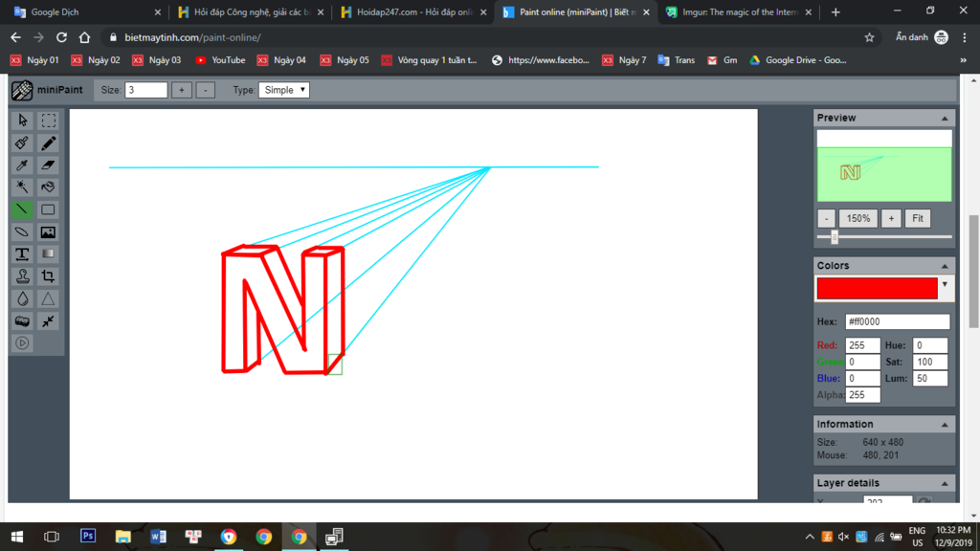This screenshot has height=551, width=980.
Task: Activate the Pick Color eyedropper tool
Action: (x=23, y=165)
